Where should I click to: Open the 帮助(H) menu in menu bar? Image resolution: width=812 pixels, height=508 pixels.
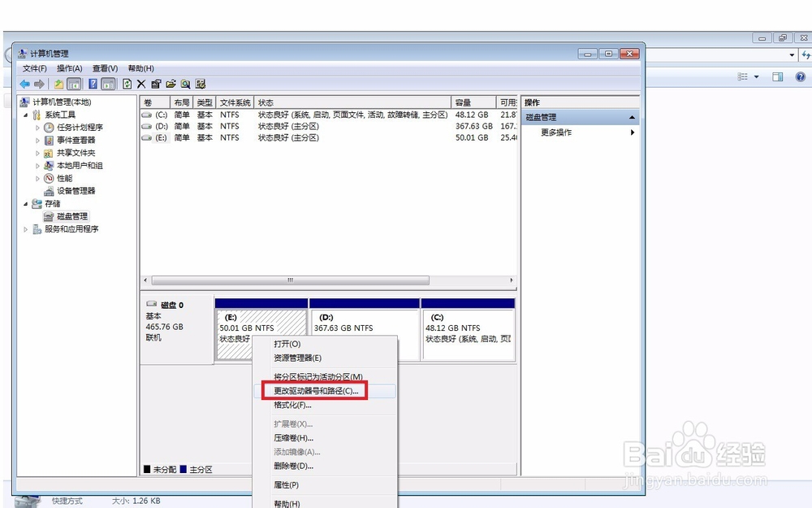tap(140, 68)
